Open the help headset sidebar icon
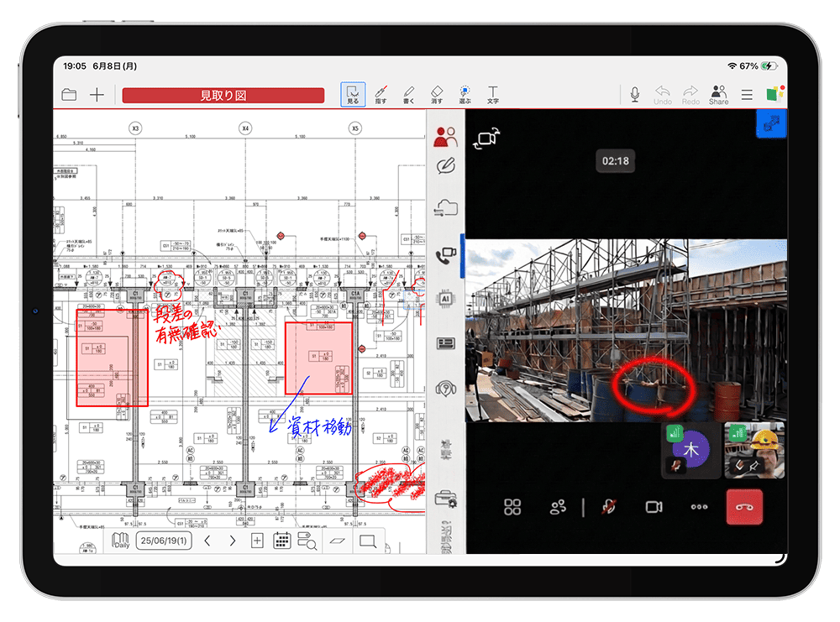Screen dimensions: 840x622 point(446,388)
